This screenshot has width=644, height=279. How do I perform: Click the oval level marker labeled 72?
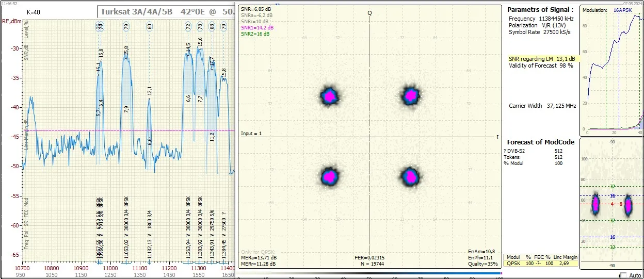point(188,26)
